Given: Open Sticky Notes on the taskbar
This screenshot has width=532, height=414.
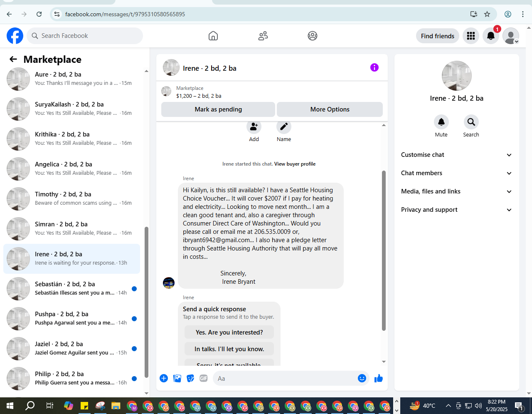Looking at the screenshot, I should [x=84, y=406].
